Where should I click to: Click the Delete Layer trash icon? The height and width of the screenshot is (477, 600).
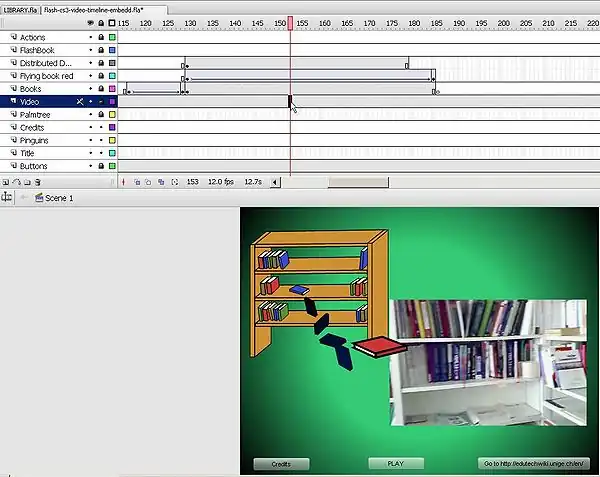click(x=38, y=182)
